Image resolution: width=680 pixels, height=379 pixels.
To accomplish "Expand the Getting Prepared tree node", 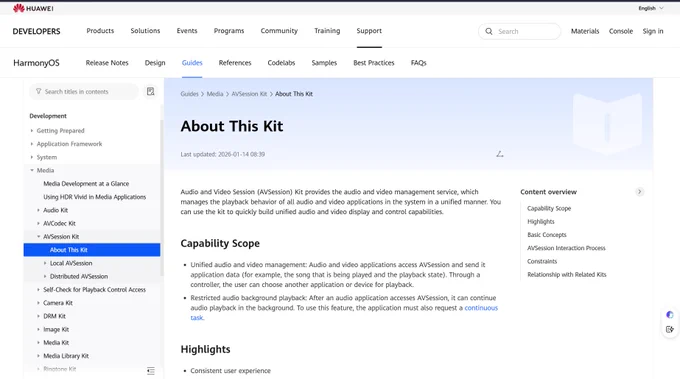I will 32,131.
